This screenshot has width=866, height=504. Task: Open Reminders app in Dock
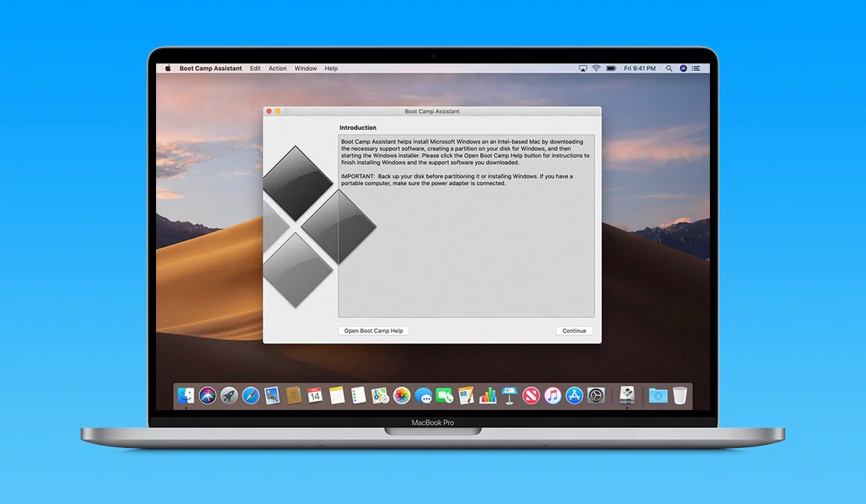click(x=358, y=396)
